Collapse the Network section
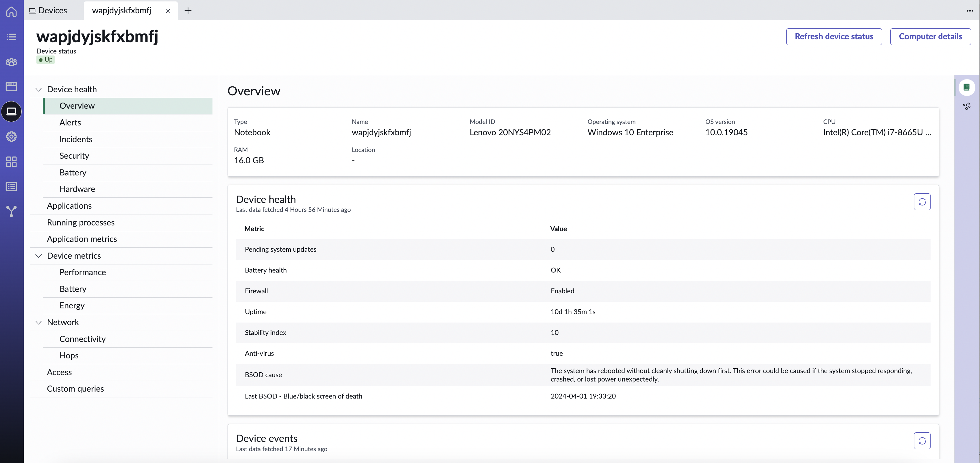Viewport: 980px width, 463px height. point(38,322)
